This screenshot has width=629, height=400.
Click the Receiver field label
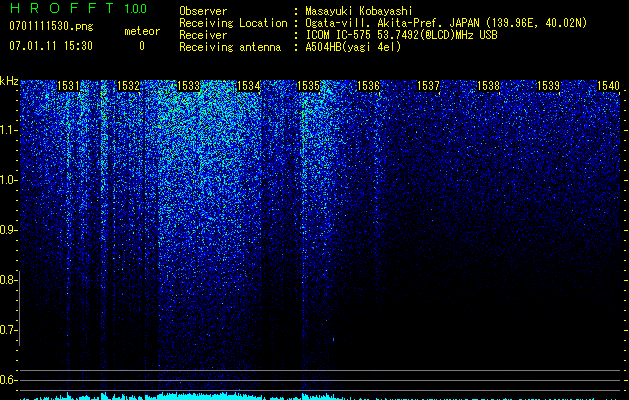(203, 35)
